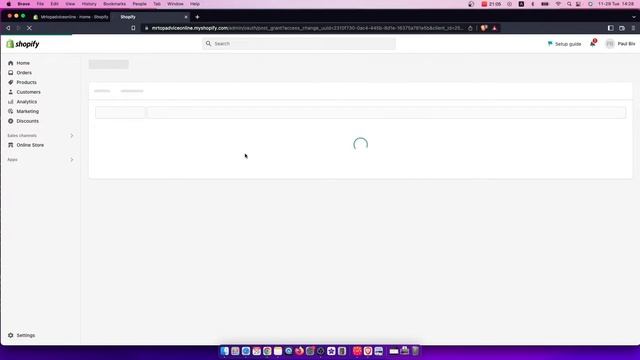640x360 pixels.
Task: Open the Trash in the Dock
Action: [415, 351]
